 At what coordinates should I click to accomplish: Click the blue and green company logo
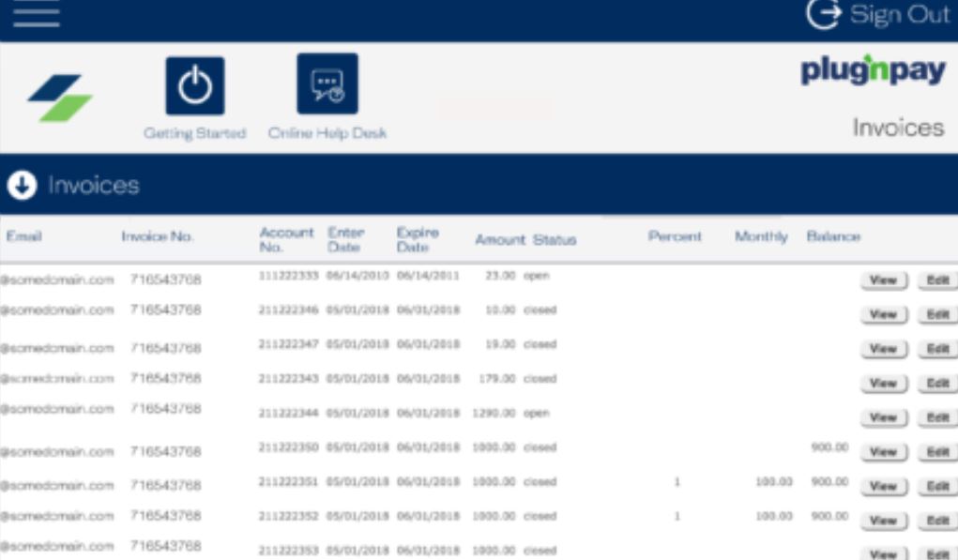click(x=60, y=98)
